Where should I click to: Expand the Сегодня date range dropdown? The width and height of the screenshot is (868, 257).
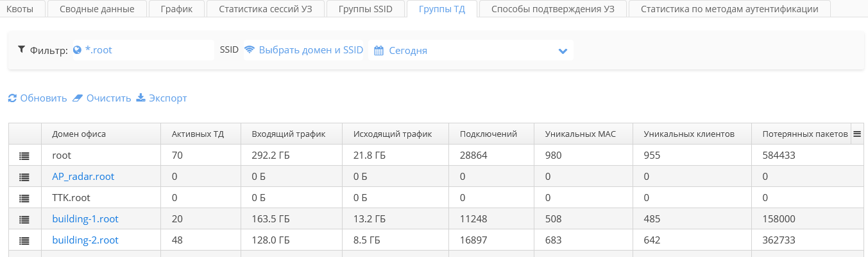tap(563, 51)
